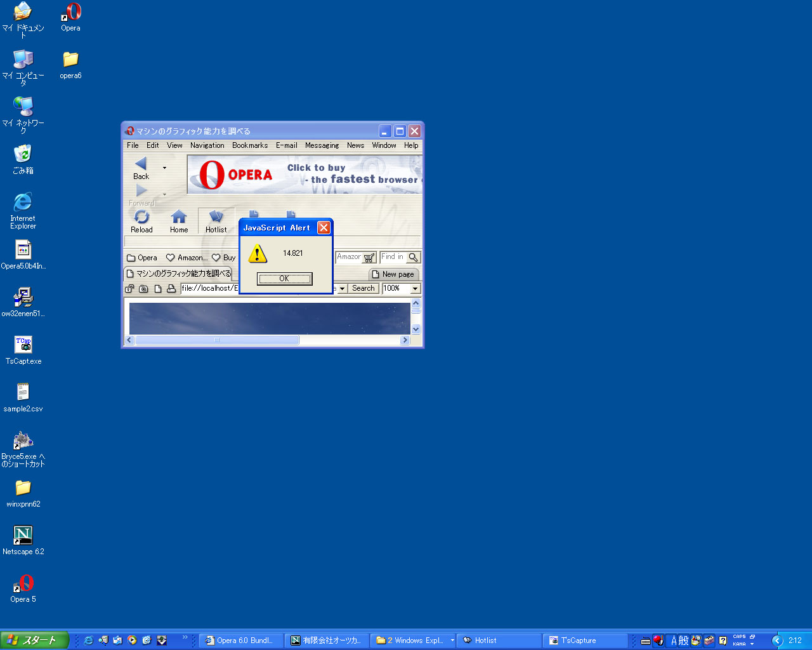Reload the page in Opera
This screenshot has width=812, height=650.
point(141,222)
